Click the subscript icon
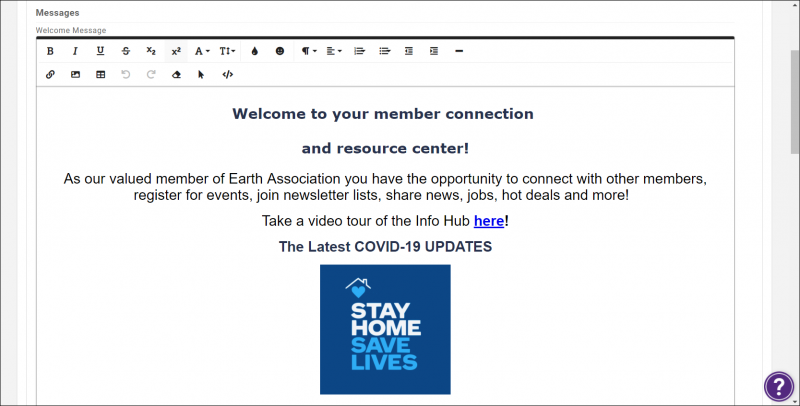The image size is (800, 406). pyautogui.click(x=151, y=51)
